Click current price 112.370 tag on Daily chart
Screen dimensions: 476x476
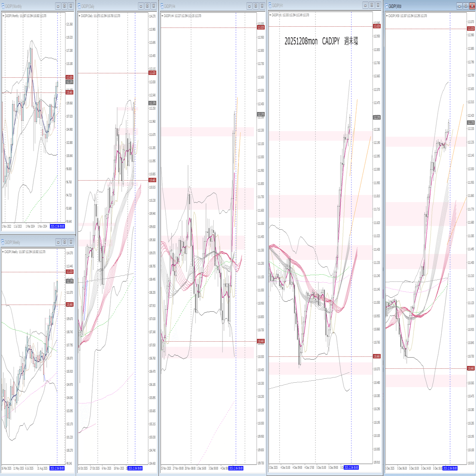coord(152,103)
